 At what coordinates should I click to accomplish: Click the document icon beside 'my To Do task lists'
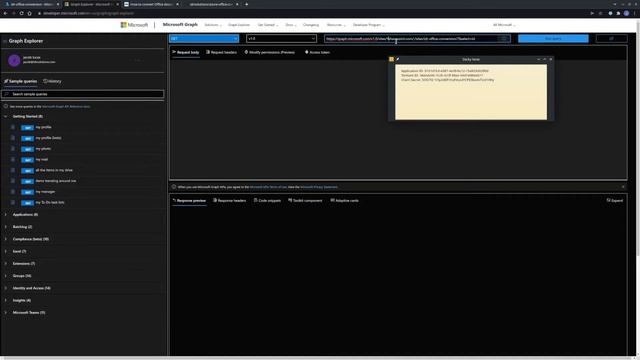click(x=13, y=202)
